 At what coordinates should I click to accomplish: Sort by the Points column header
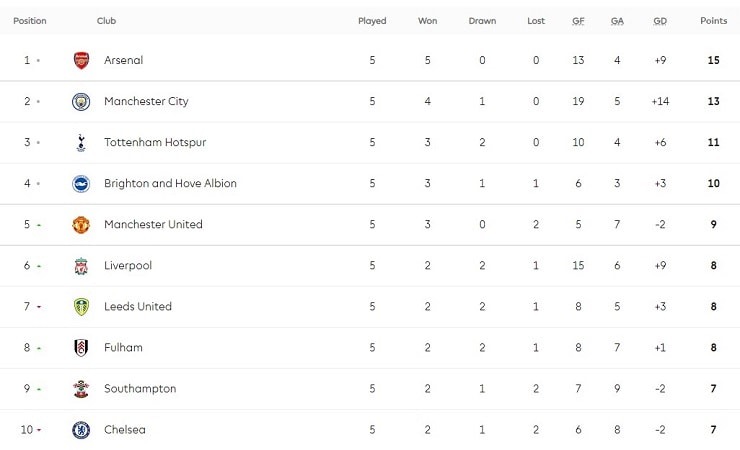click(713, 21)
